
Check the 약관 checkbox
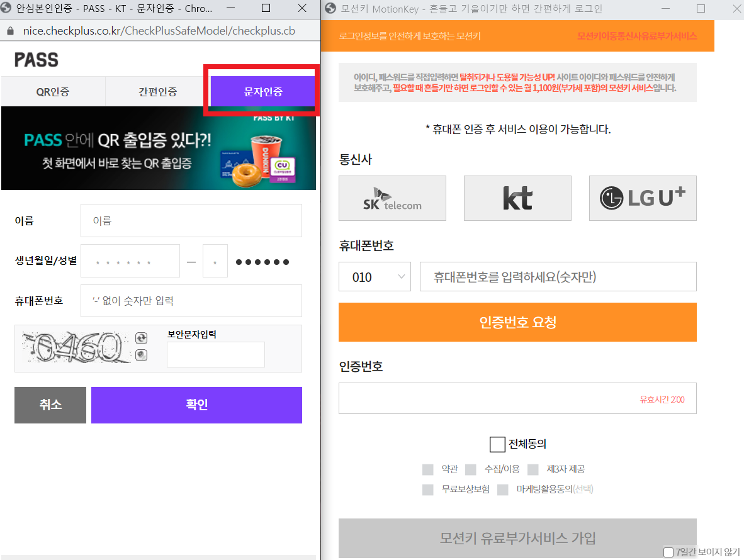tap(428, 469)
